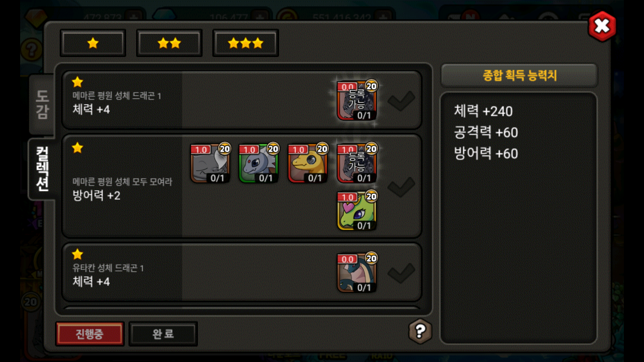Select the blue-gray dragon with green border

(x=259, y=163)
